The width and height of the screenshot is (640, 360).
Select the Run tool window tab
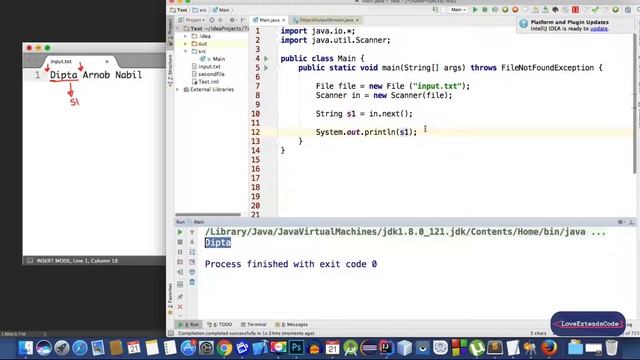pos(189,324)
